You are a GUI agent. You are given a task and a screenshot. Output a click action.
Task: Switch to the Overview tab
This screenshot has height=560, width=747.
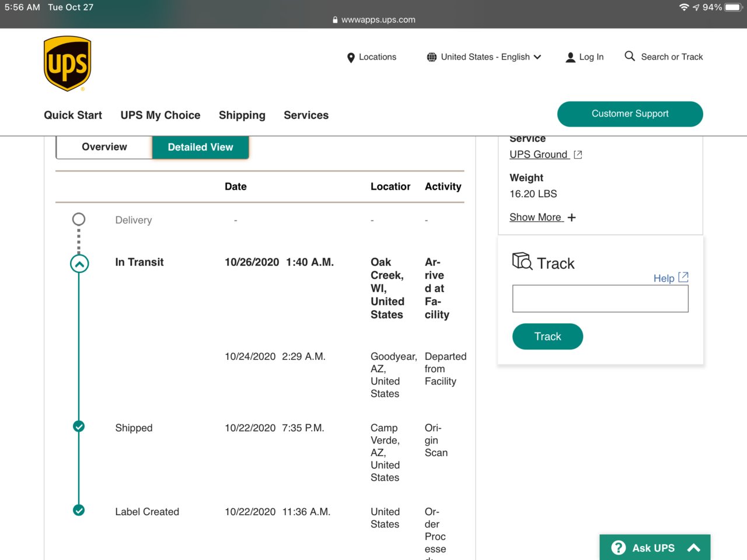[104, 147]
